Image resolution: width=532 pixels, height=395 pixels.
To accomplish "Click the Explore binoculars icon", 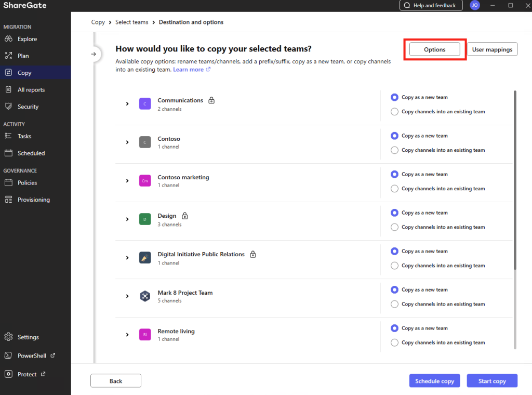I will (8, 38).
